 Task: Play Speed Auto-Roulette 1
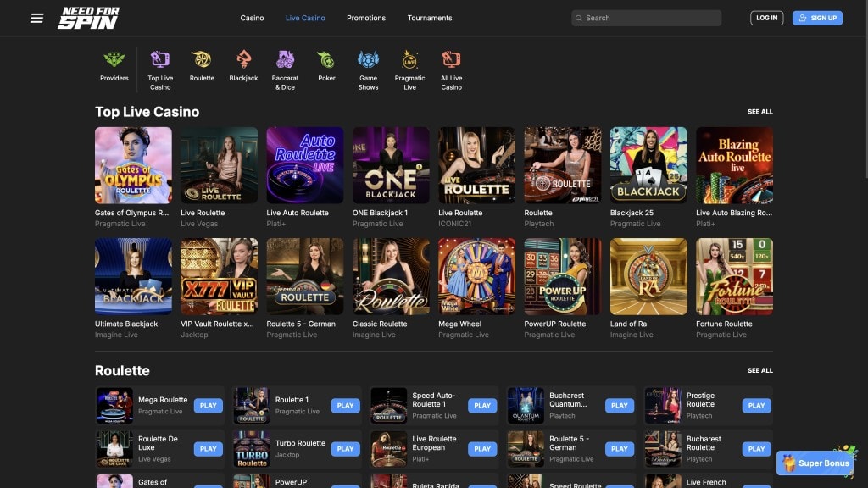(x=482, y=406)
